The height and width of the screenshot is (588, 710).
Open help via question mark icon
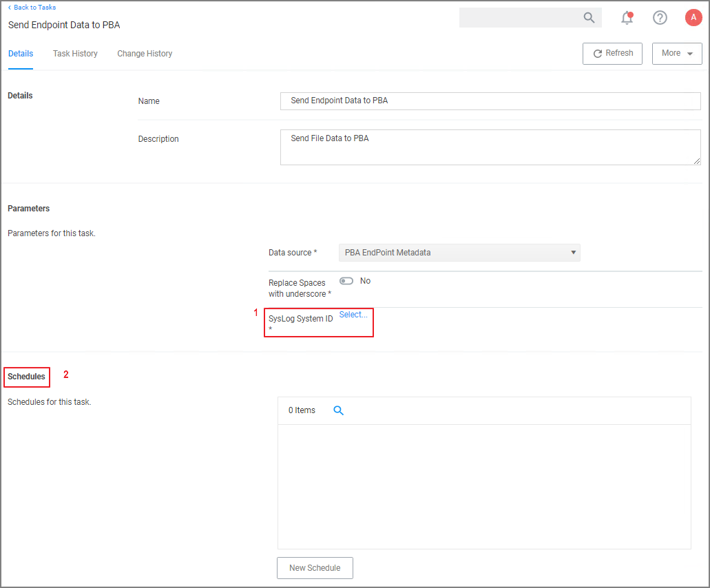(x=660, y=18)
